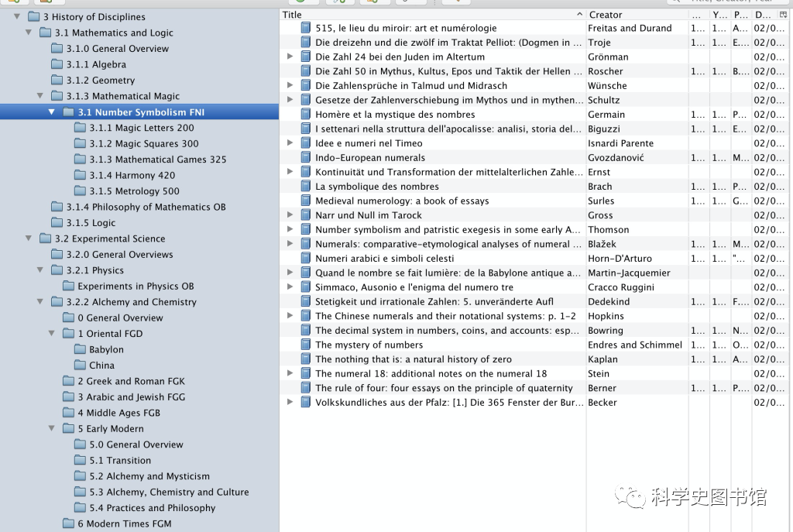
Task: Expand the 'Idee e numeri nel Timeo' item
Action: [290, 142]
